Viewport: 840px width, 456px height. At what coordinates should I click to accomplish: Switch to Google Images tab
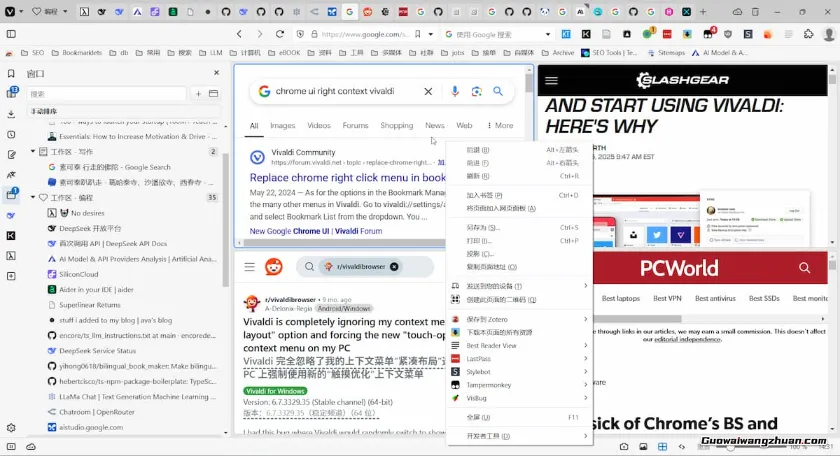282,125
